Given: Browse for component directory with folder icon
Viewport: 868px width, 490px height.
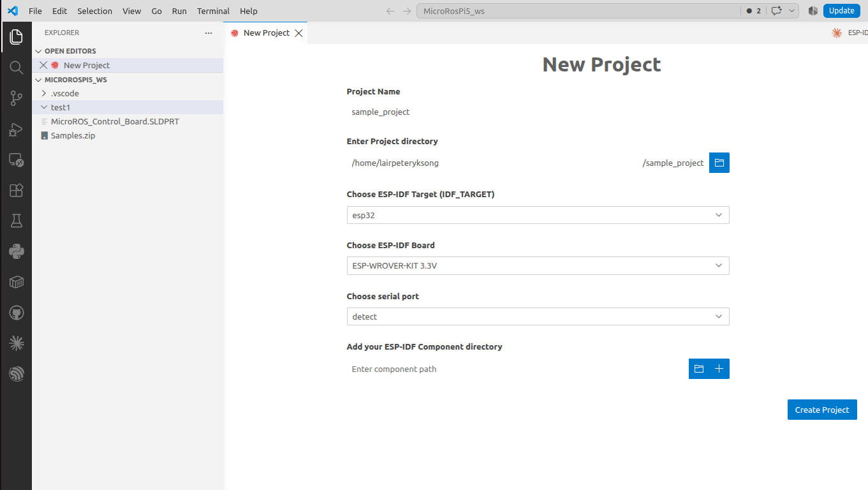Looking at the screenshot, I should pyautogui.click(x=699, y=369).
